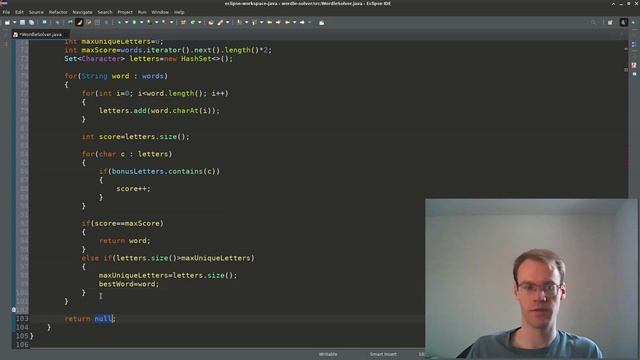Image resolution: width=640 pixels, height=360 pixels.
Task: Open the New wizard dropdown arrow
Action: coord(14,22)
